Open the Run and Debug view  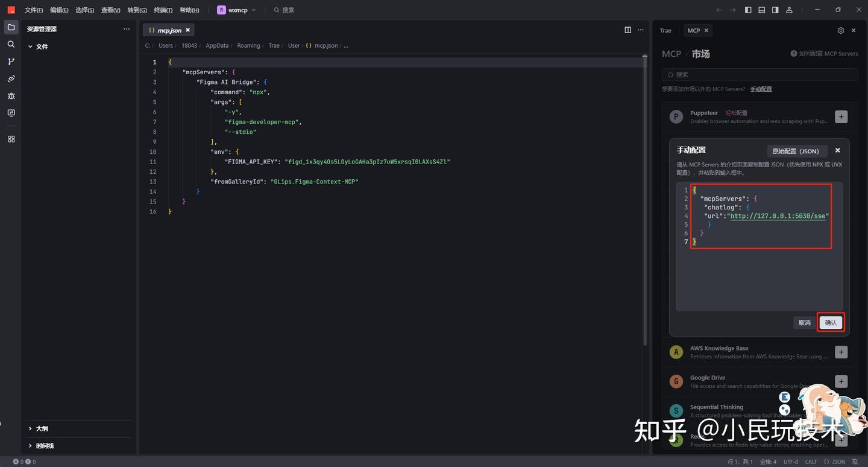[11, 96]
